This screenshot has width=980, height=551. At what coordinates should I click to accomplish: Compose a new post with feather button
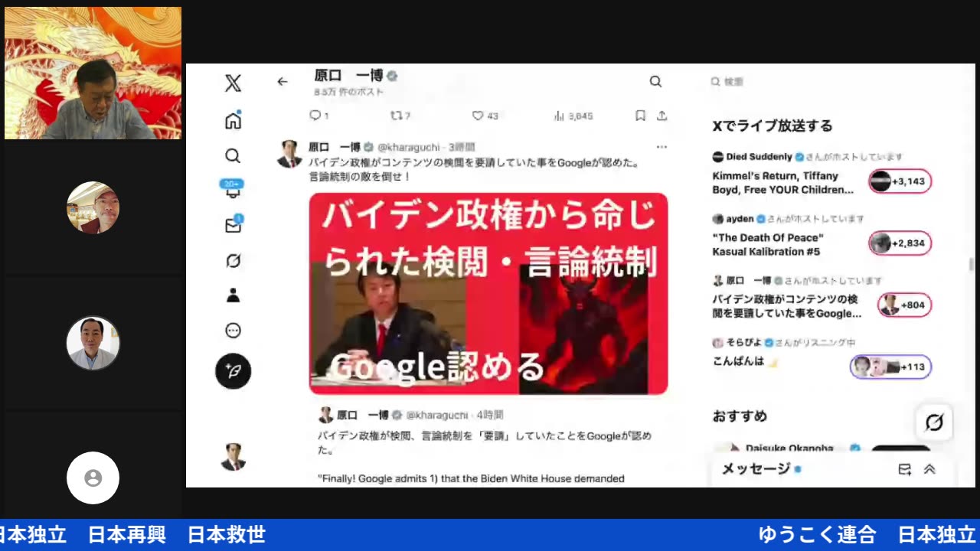pos(233,371)
